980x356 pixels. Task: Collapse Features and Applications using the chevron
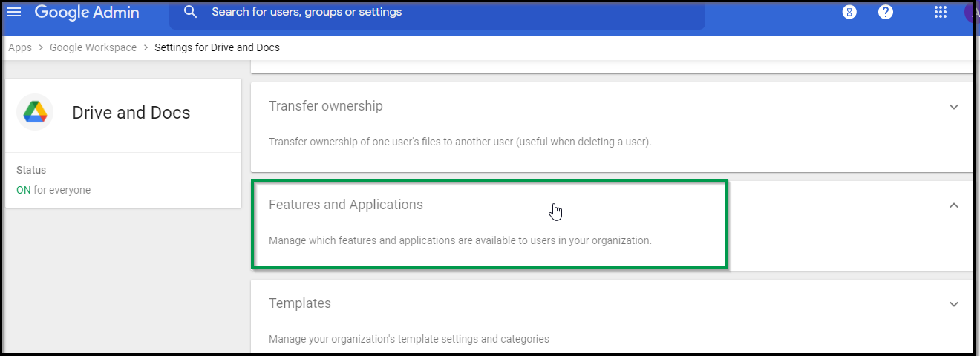tap(954, 205)
